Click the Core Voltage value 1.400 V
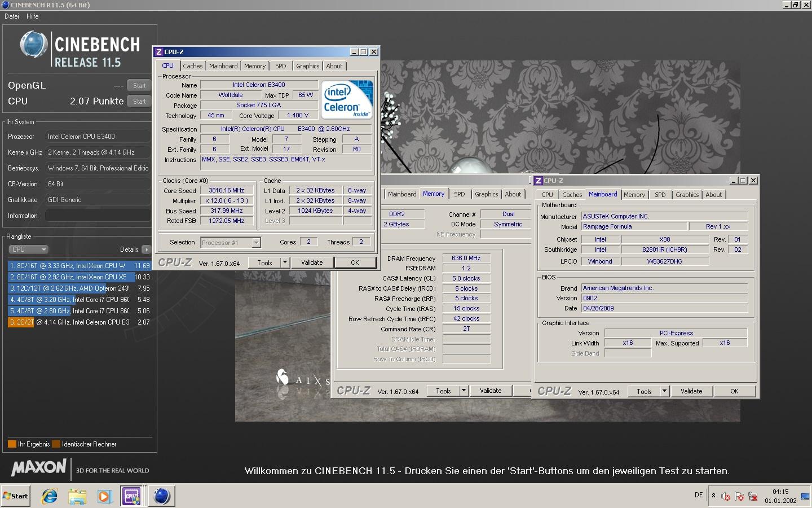Viewport: 812px width, 508px height. (298, 115)
